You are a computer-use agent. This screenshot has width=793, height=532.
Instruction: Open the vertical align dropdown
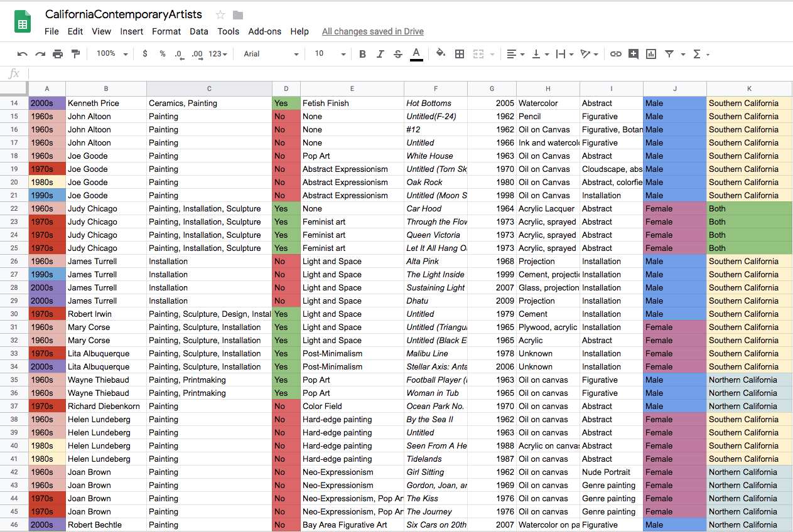click(540, 54)
